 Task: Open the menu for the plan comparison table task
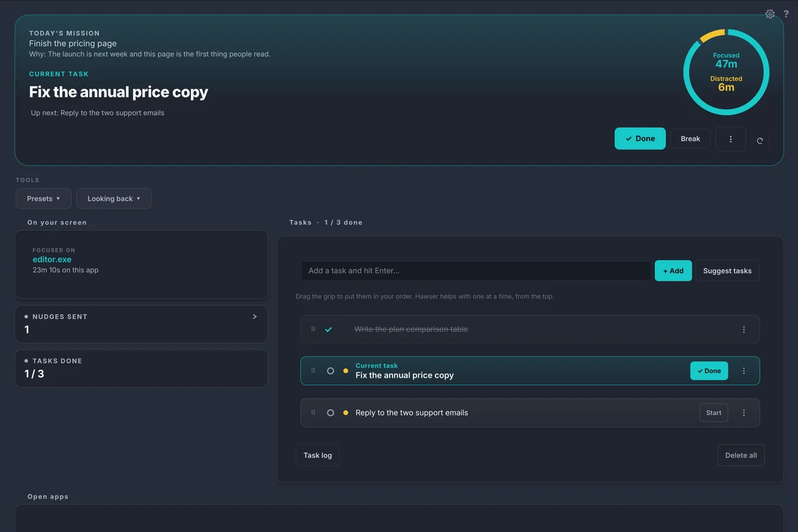point(743,329)
